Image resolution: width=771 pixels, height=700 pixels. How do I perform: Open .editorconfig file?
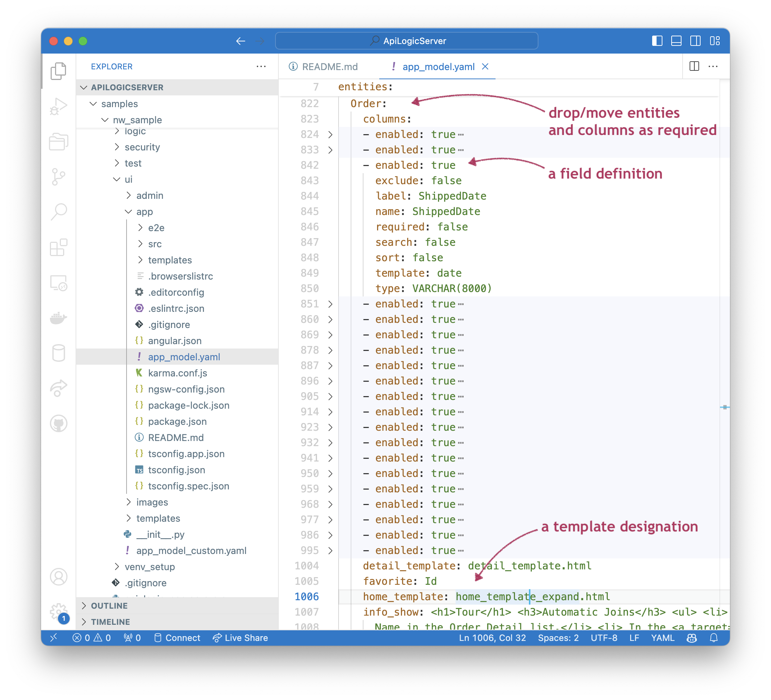point(177,292)
